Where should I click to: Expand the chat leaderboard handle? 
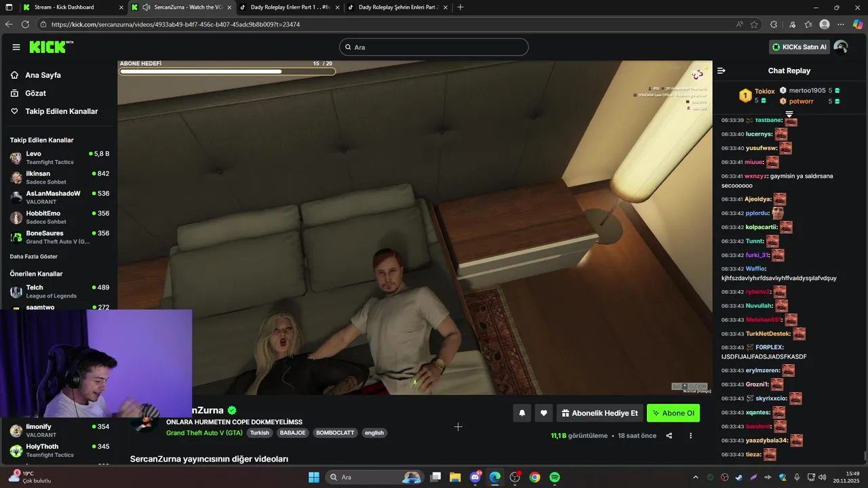(x=789, y=114)
